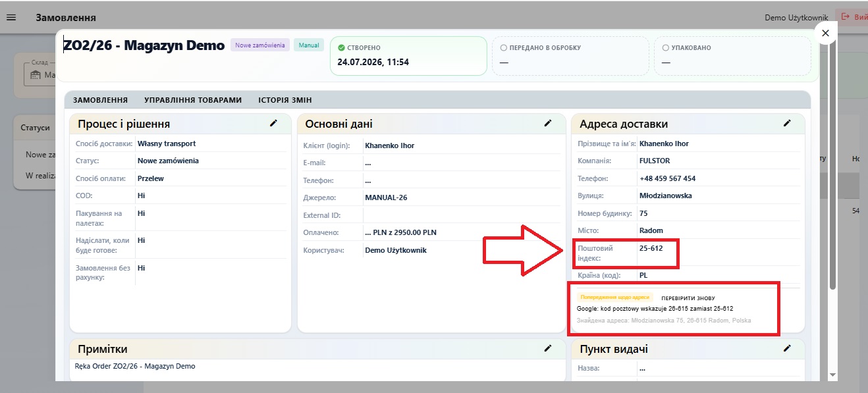This screenshot has width=868, height=393.
Task: Click the FULSTOR company value
Action: pyautogui.click(x=653, y=161)
